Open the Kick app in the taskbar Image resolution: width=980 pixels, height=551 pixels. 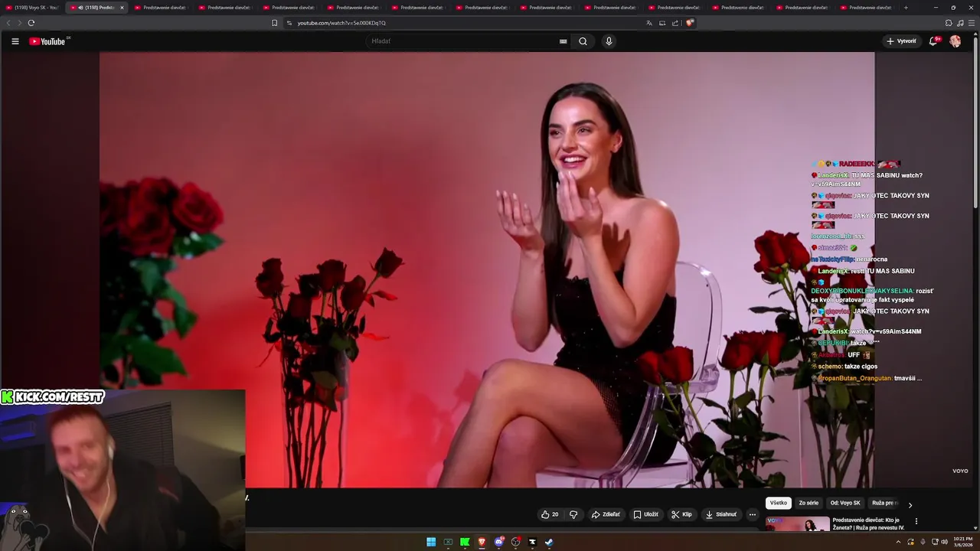coord(465,542)
